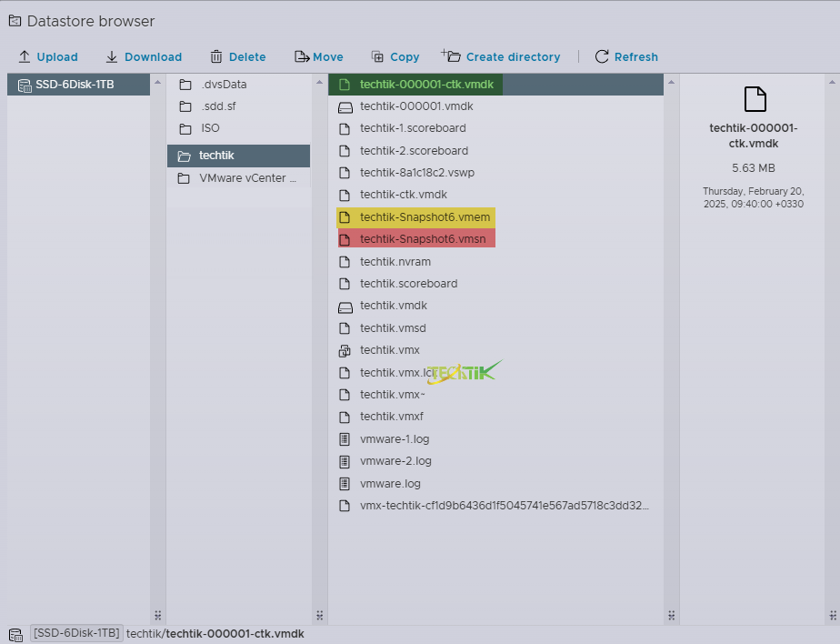Select file techtik.vmx~
This screenshot has height=644, width=840.
click(392, 395)
